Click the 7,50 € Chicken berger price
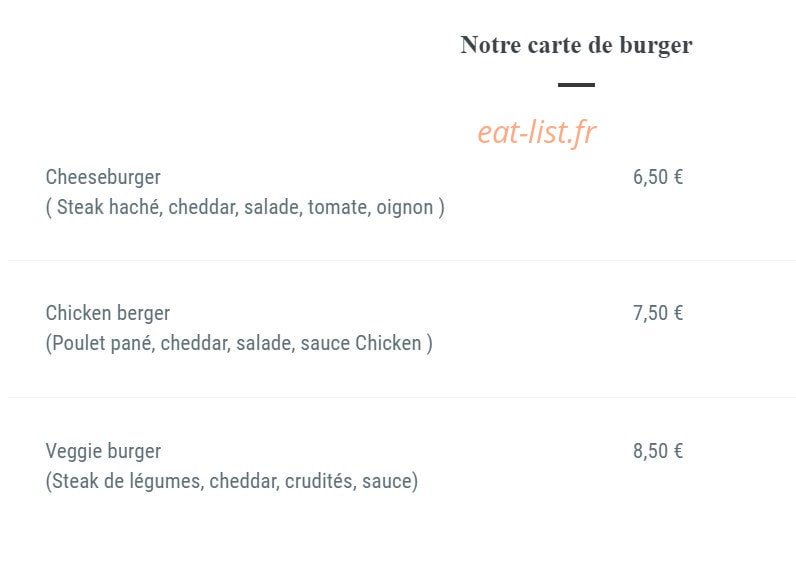The height and width of the screenshot is (561, 796). pos(657,313)
